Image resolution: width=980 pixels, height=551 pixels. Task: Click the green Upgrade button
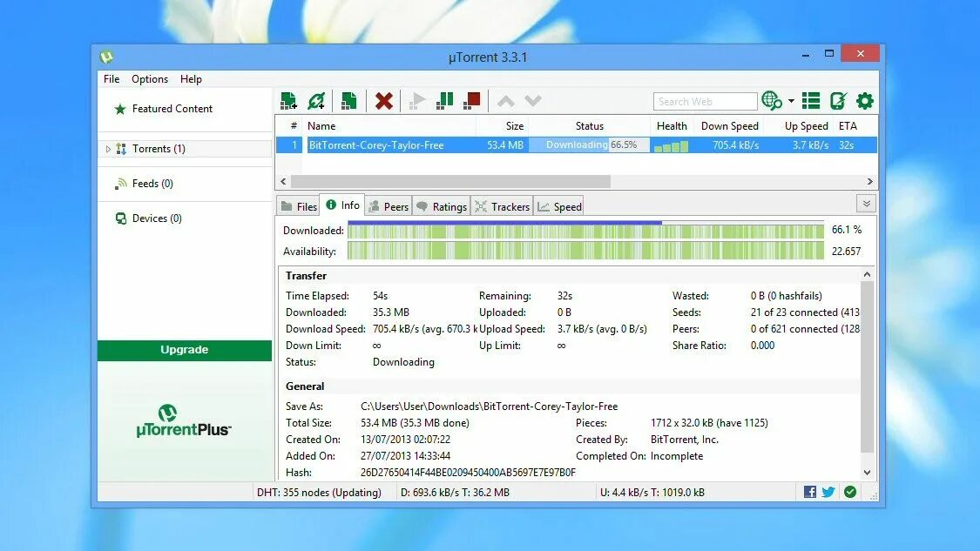(185, 350)
